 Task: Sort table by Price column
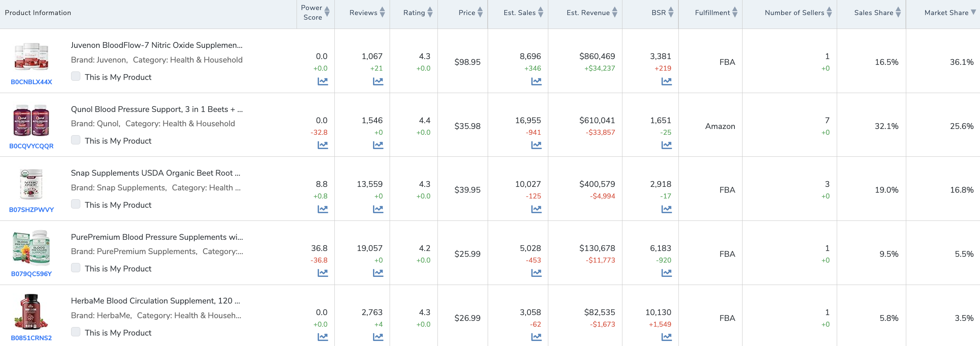pyautogui.click(x=480, y=12)
